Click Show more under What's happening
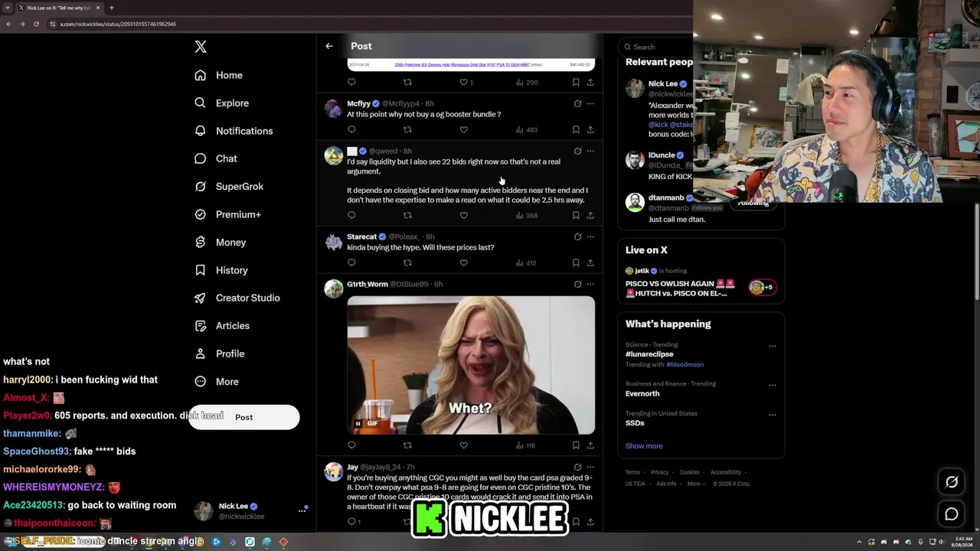The image size is (980, 551). pos(644,446)
